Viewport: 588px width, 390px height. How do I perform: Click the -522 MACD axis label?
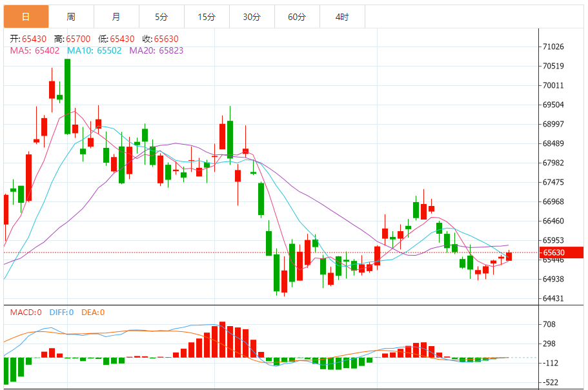click(x=549, y=382)
